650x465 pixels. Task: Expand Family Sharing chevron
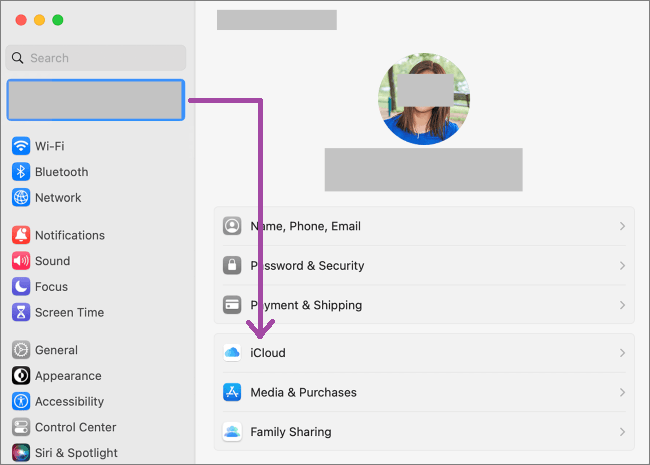pyautogui.click(x=622, y=432)
